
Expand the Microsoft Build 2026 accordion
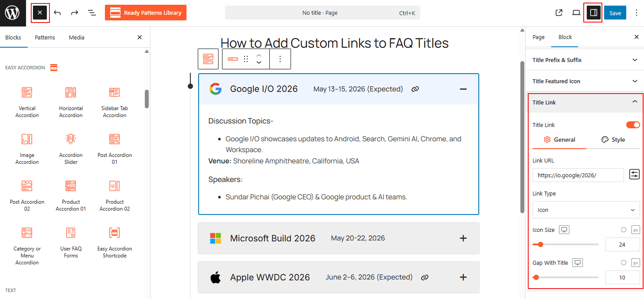click(x=463, y=238)
